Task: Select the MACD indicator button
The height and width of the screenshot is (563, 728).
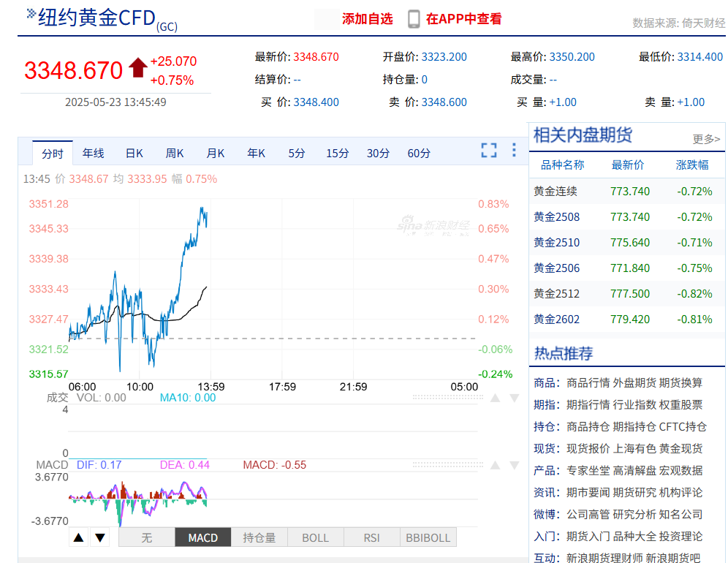Action: coord(203,537)
